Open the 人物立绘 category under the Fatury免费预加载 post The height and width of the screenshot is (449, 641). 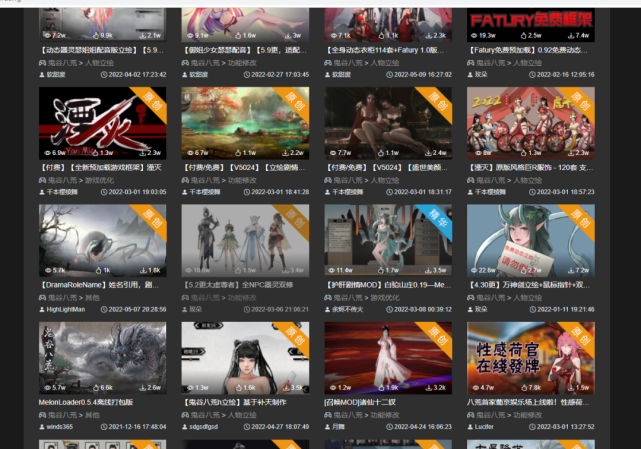527,63
